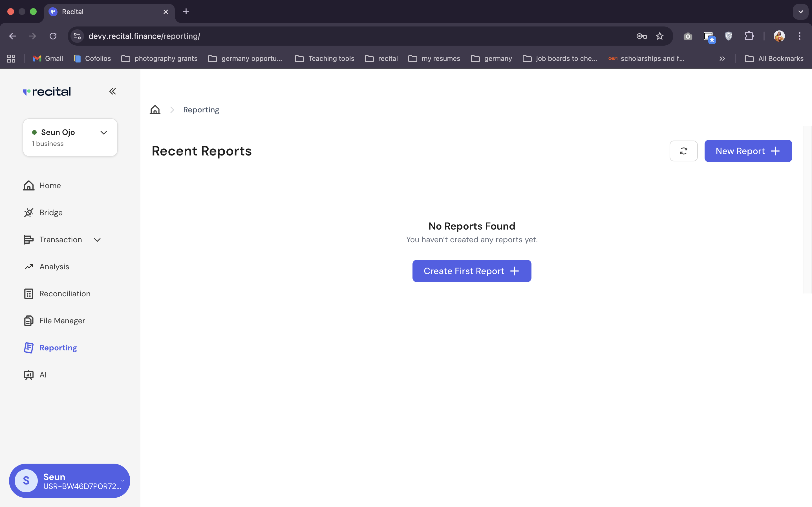Viewport: 812px width, 507px height.
Task: Click the breadcrumb home icon
Action: tap(155, 109)
